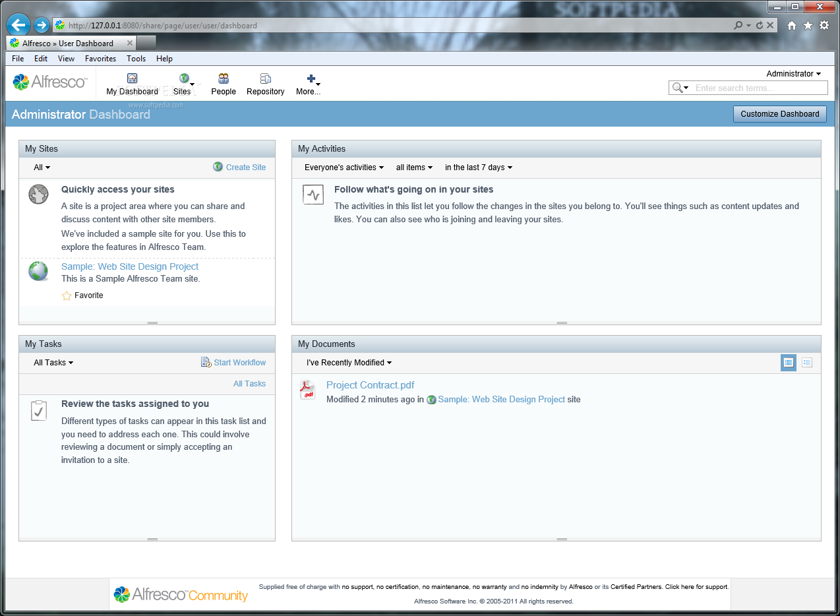This screenshot has width=840, height=616.
Task: Switch My Documents to simple view
Action: tap(806, 362)
